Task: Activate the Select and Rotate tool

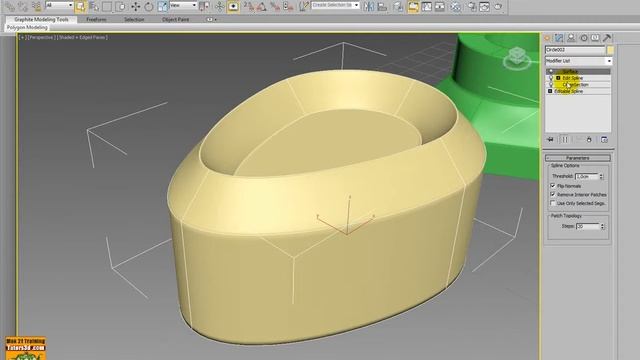Action: coord(149,6)
